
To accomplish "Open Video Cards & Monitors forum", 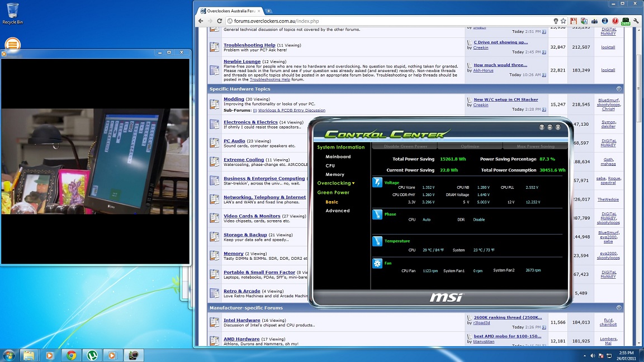I will 252,216.
